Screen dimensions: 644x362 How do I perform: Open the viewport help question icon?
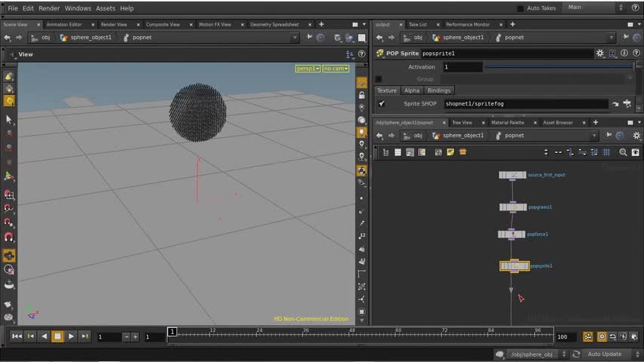(x=361, y=54)
